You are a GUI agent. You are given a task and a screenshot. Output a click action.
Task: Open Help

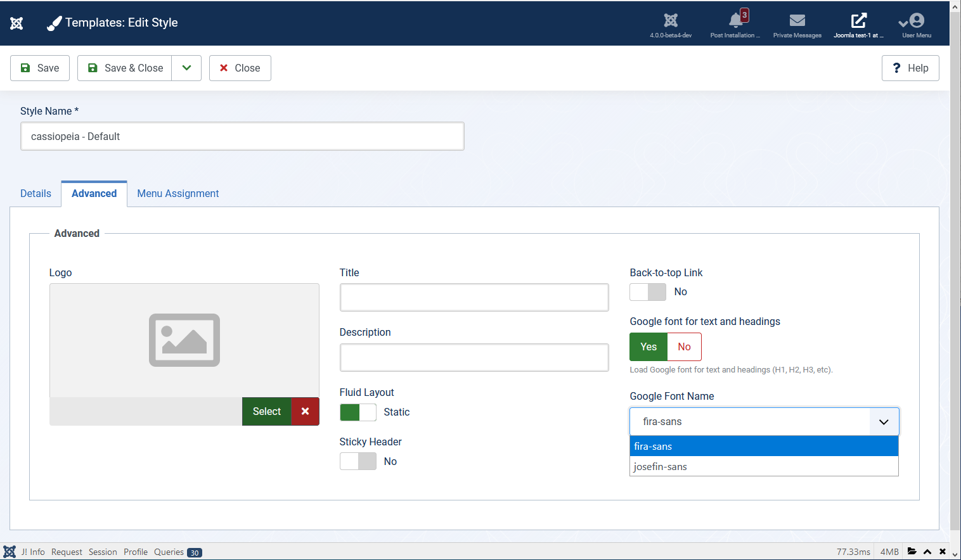click(910, 68)
